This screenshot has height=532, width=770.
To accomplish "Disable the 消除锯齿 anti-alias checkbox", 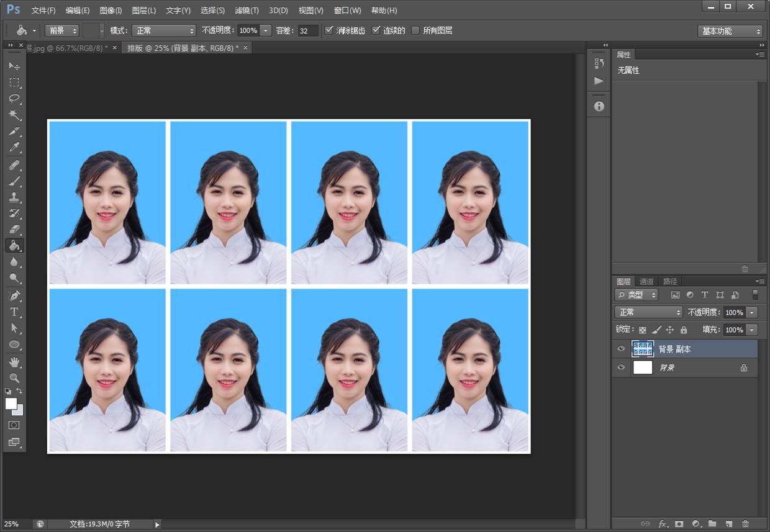I will [x=329, y=30].
